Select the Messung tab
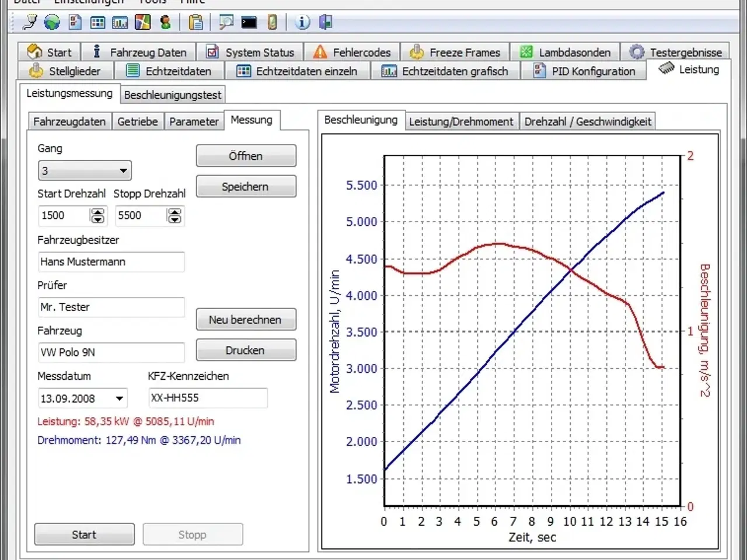This screenshot has height=560, width=747. pos(252,120)
